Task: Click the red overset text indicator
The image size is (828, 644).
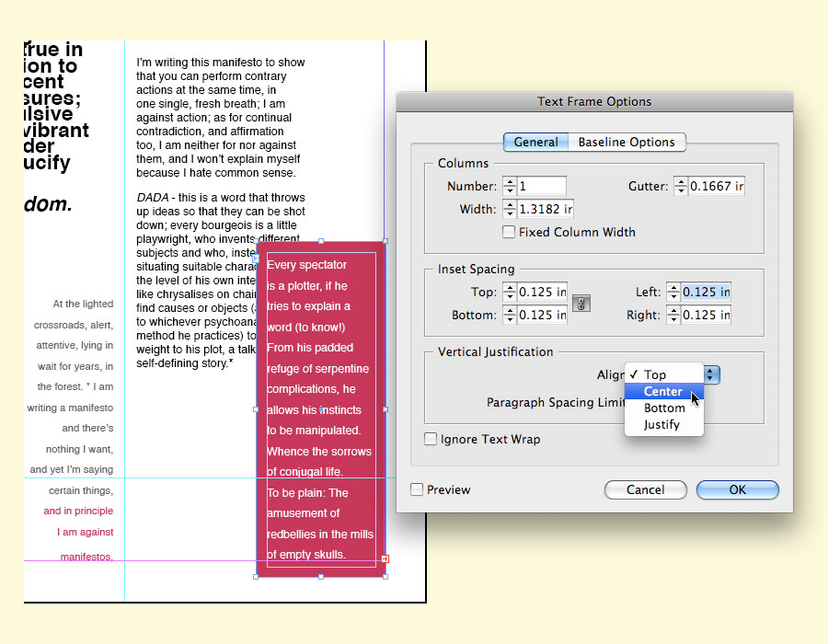Action: (385, 558)
